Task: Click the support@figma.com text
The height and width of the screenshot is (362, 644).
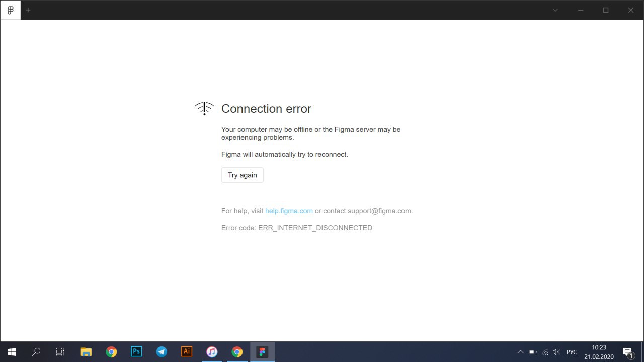Action: click(379, 211)
